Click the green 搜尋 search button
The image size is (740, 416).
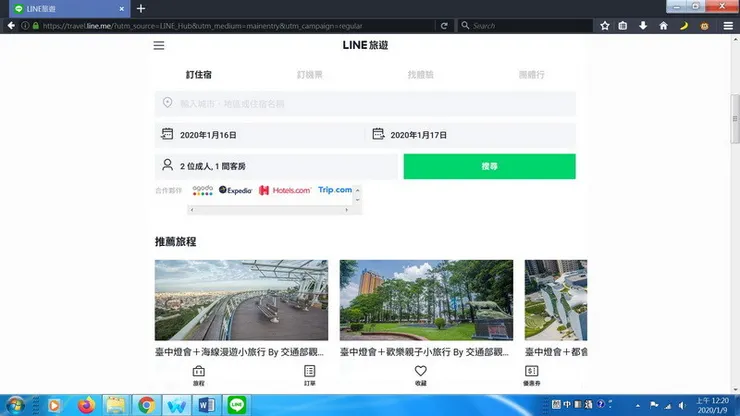[489, 166]
